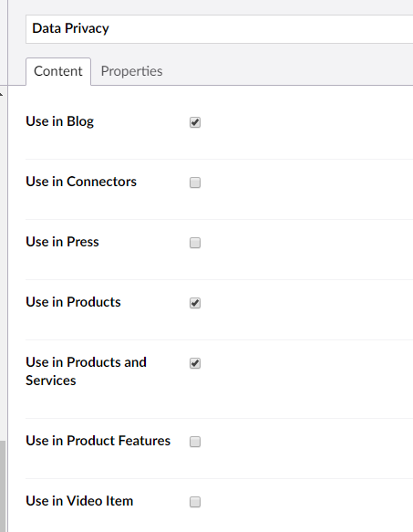Viewport: 413px width, 532px height.
Task: Click the "Use in Video Item" label
Action: pos(79,501)
